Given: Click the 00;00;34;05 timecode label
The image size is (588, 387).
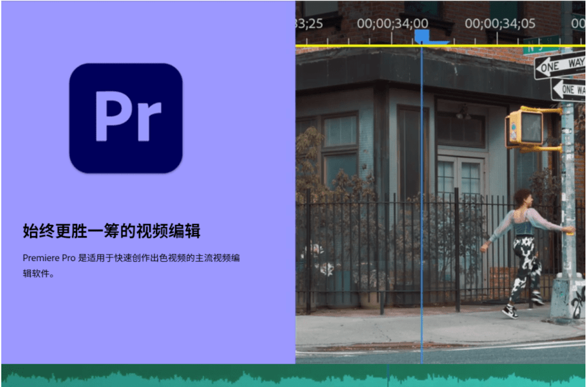Looking at the screenshot, I should 500,23.
